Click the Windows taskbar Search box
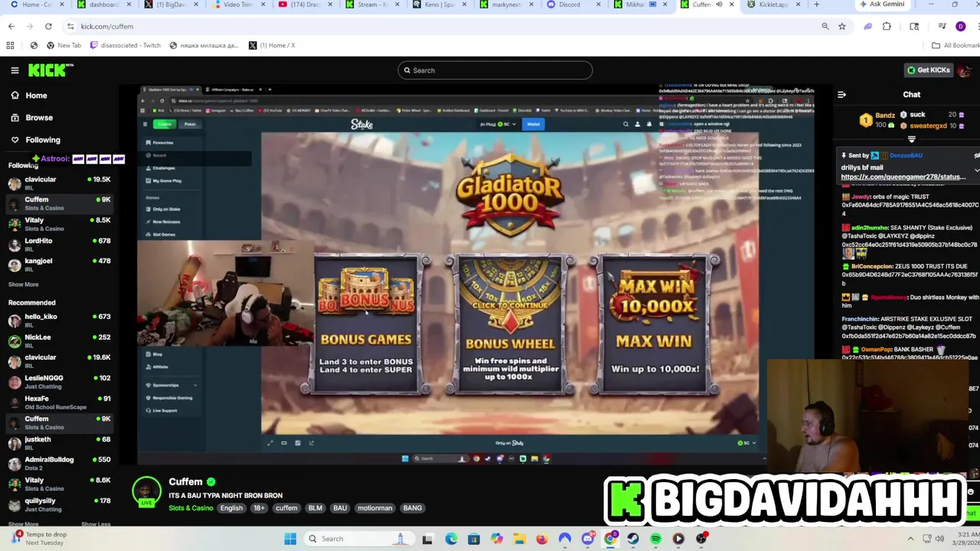This screenshot has width=980, height=551. coord(358,539)
